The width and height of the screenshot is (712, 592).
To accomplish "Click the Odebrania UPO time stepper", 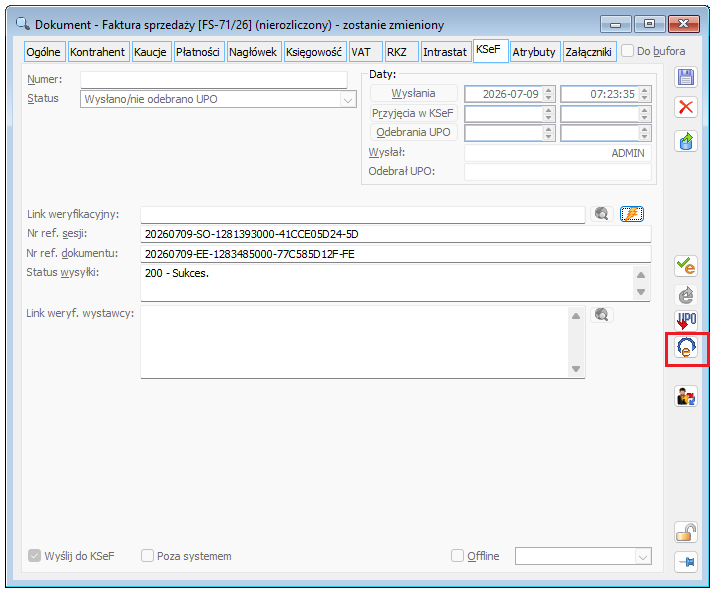I will pyautogui.click(x=644, y=133).
